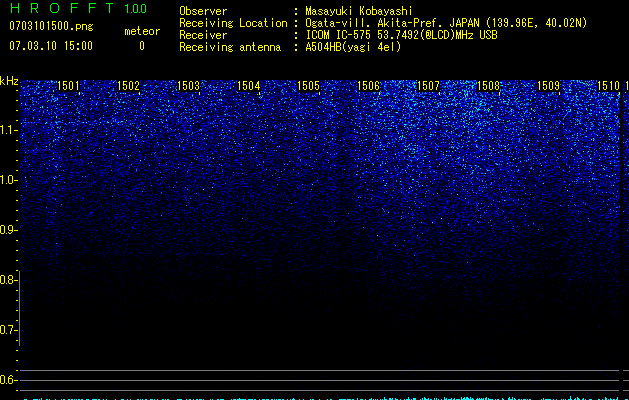Click observer name Masayuki Kobayashi
Screen dimensions: 629x400
[359, 11]
